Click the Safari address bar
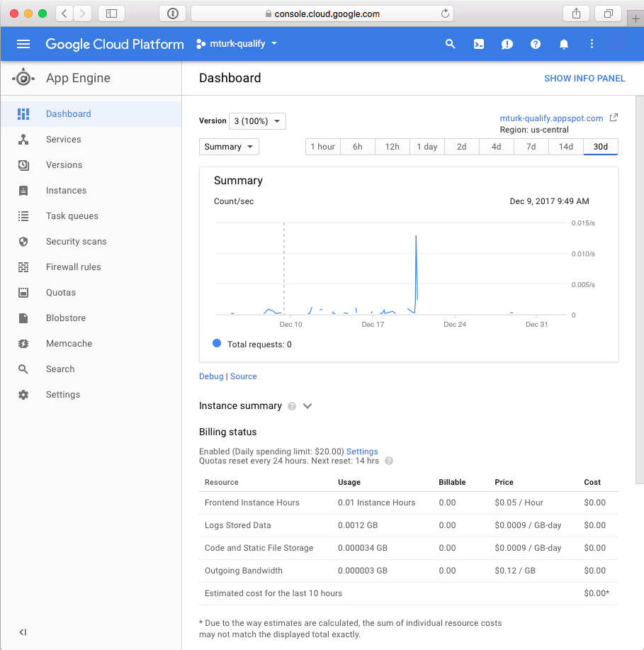644x650 pixels. click(322, 13)
